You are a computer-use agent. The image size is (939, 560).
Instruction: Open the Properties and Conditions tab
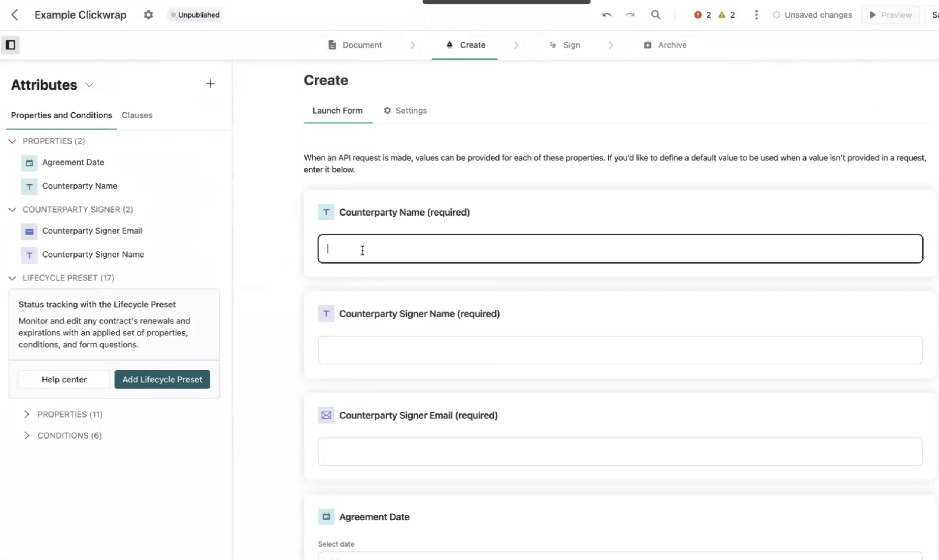click(x=61, y=115)
